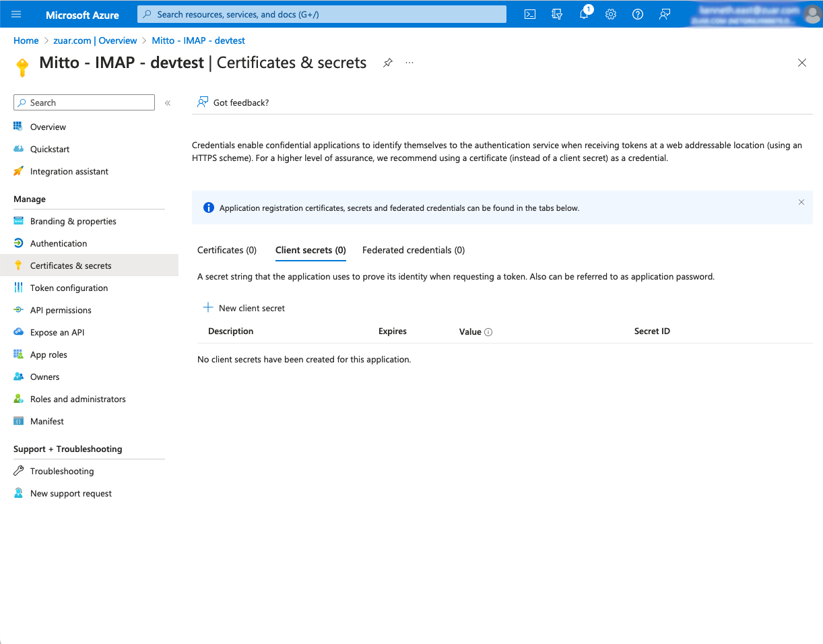The width and height of the screenshot is (823, 644).
Task: Sort by the Expires column header
Action: (x=393, y=331)
